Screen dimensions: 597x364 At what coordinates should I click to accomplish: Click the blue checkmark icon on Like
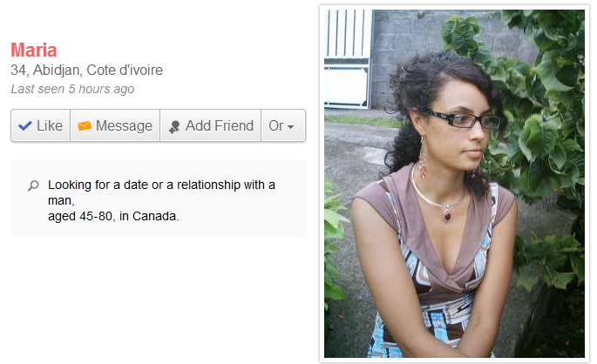[x=25, y=126]
